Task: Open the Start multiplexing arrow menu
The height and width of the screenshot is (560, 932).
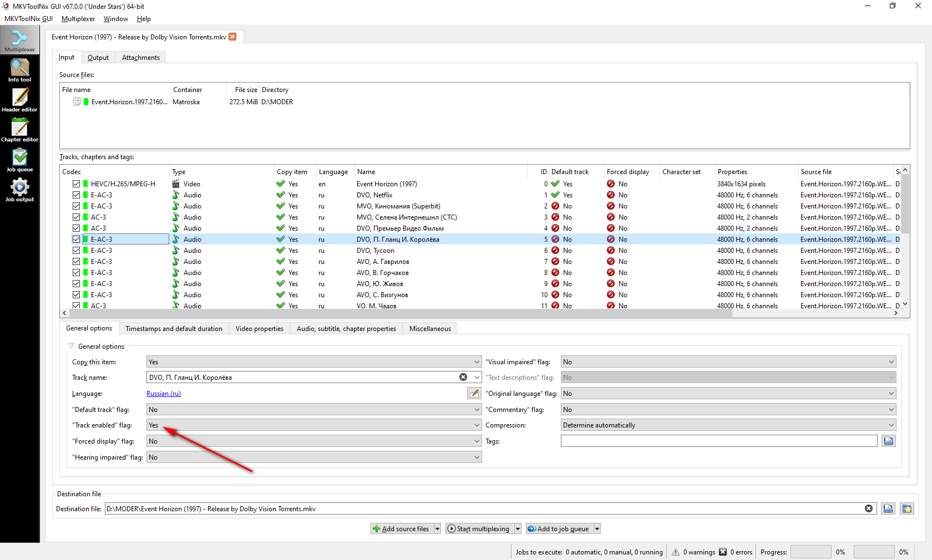Action: pyautogui.click(x=518, y=528)
